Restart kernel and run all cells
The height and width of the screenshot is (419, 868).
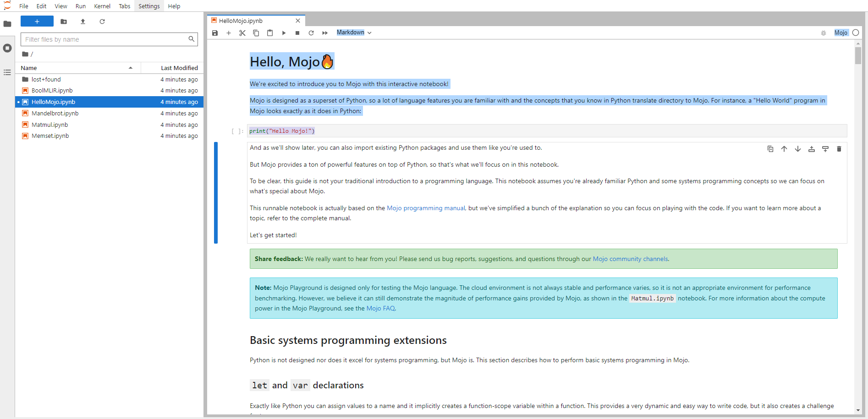point(325,33)
